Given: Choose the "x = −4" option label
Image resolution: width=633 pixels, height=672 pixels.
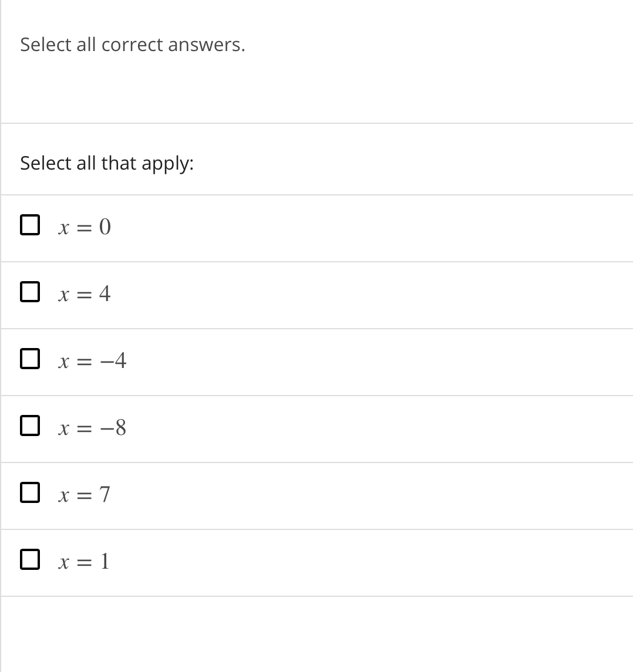Looking at the screenshot, I should [92, 361].
